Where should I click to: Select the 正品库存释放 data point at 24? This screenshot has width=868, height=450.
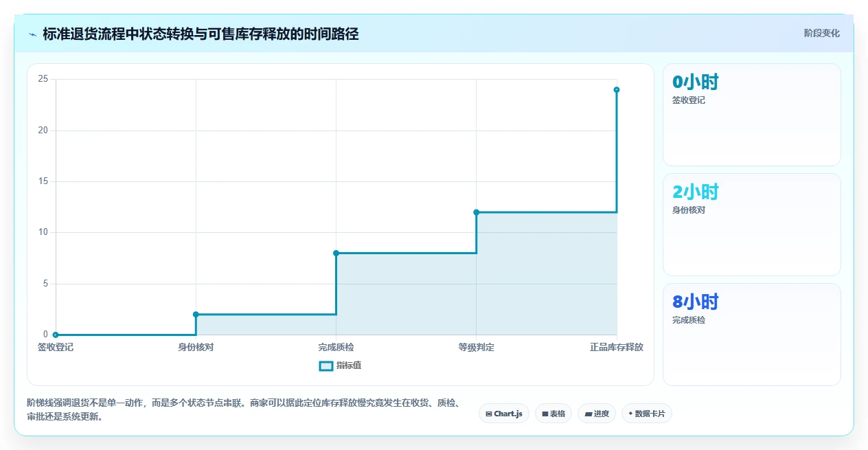[617, 89]
